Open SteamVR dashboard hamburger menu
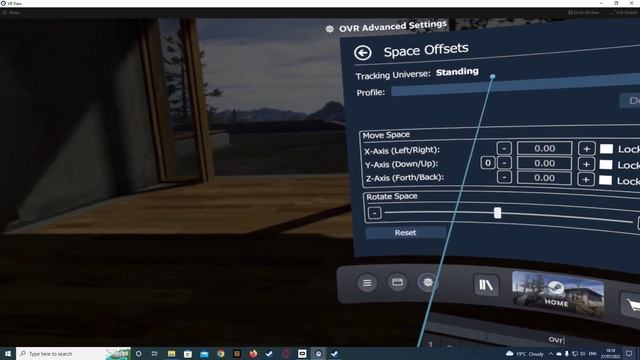 coord(367,282)
